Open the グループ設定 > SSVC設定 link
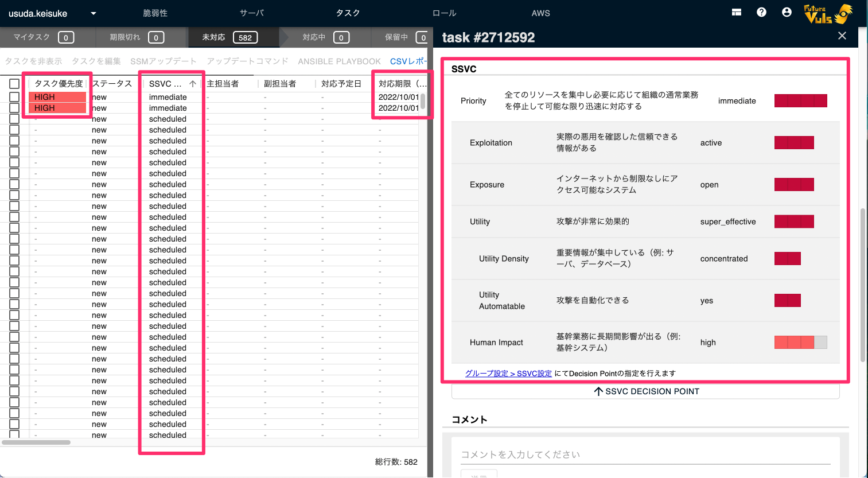The height and width of the screenshot is (478, 868). coord(508,373)
